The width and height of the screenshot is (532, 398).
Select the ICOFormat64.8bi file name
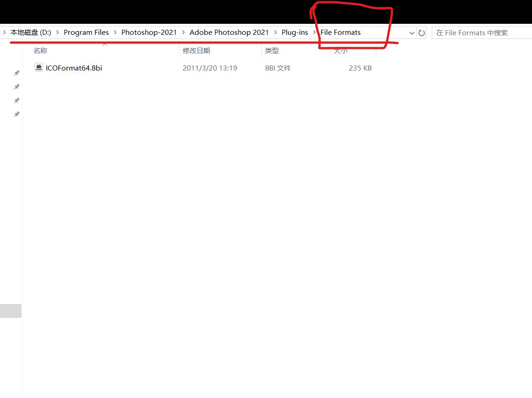(74, 68)
